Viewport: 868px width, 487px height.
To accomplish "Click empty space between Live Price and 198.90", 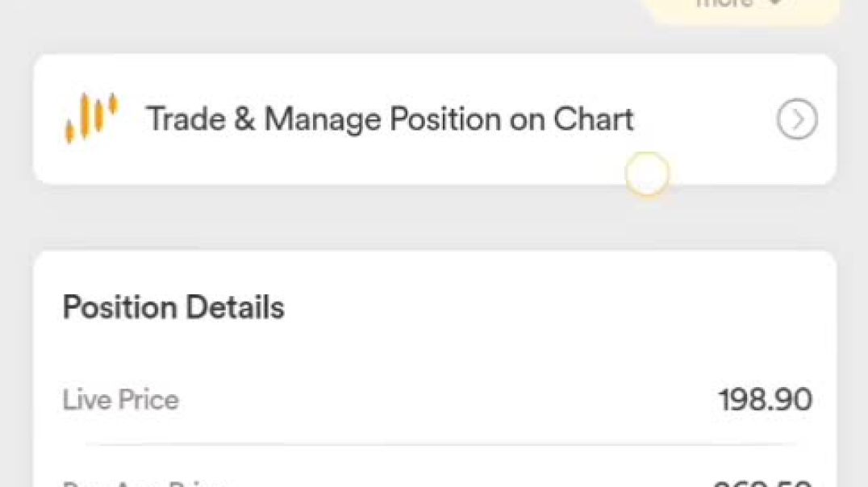I will 444,400.
